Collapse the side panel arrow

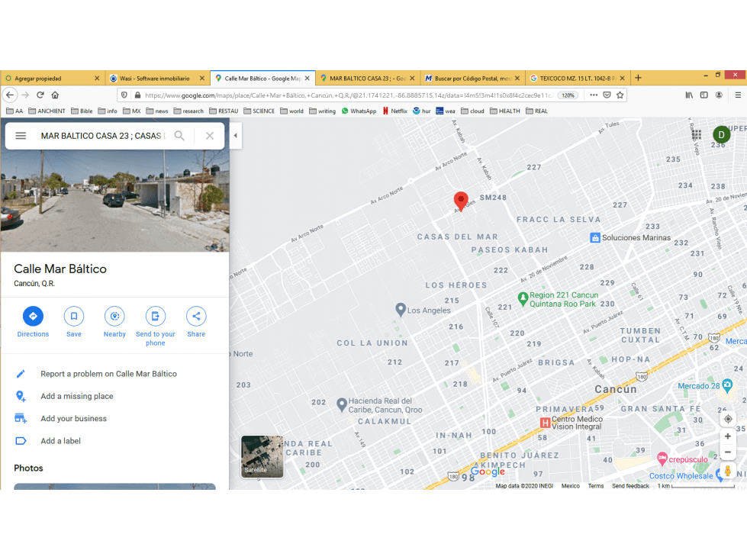pyautogui.click(x=235, y=135)
